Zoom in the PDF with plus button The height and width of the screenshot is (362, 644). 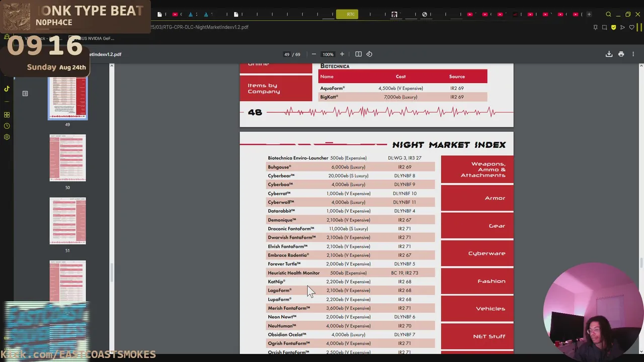pyautogui.click(x=342, y=54)
